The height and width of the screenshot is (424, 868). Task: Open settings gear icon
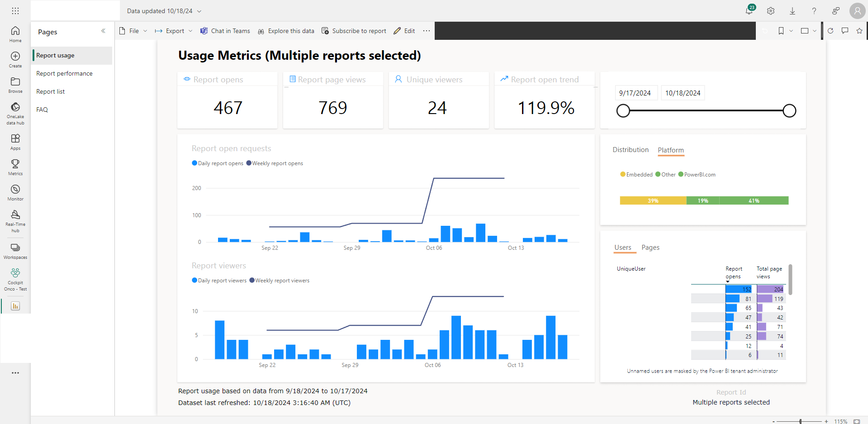[x=771, y=11]
